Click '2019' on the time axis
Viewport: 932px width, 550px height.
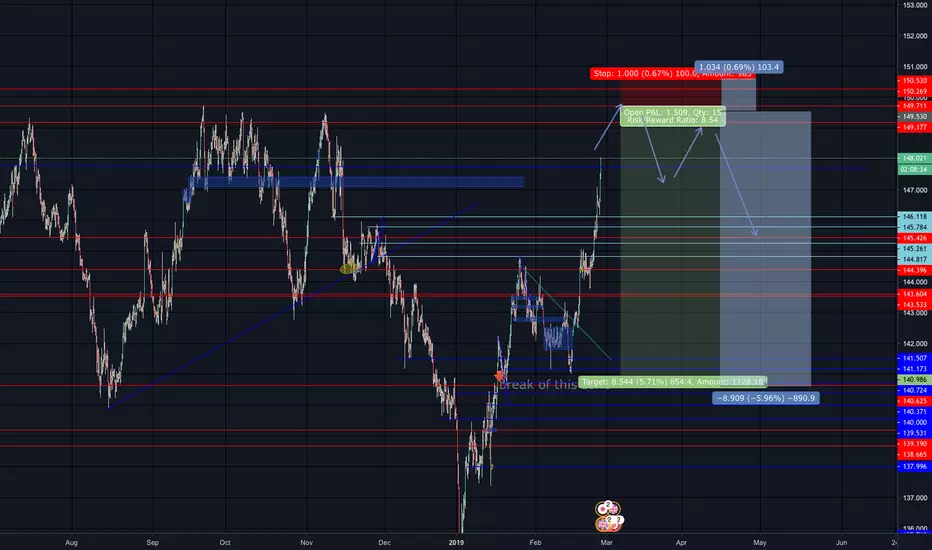click(456, 542)
